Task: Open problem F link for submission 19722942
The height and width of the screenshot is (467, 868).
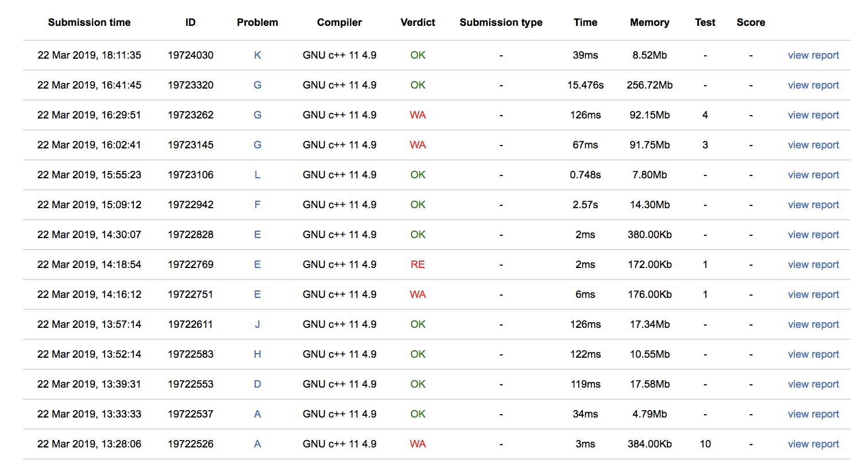Action: click(x=257, y=205)
